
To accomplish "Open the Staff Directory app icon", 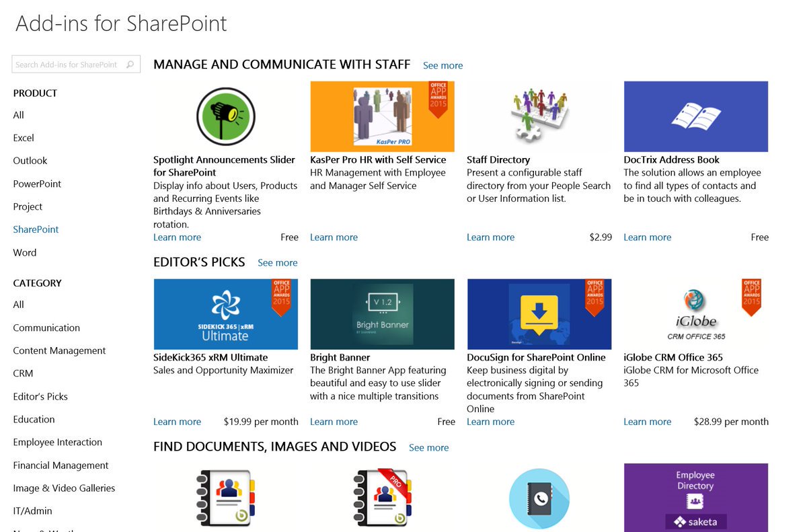I will click(539, 116).
